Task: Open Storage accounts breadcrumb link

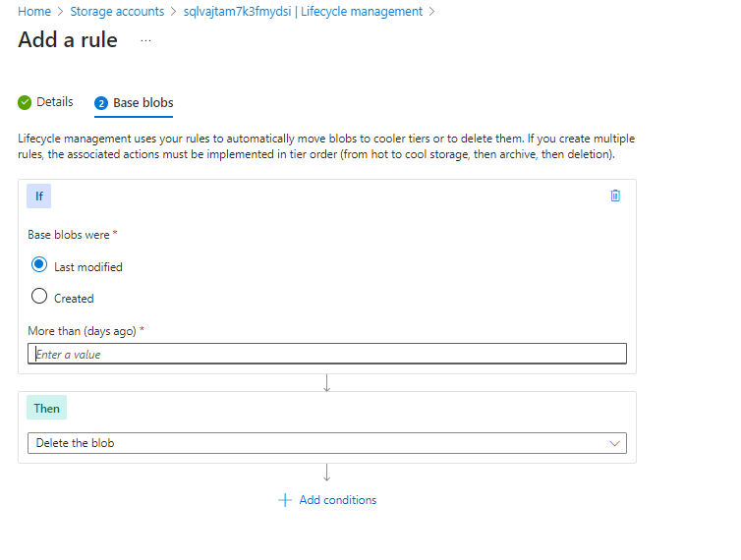Action: pyautogui.click(x=117, y=12)
